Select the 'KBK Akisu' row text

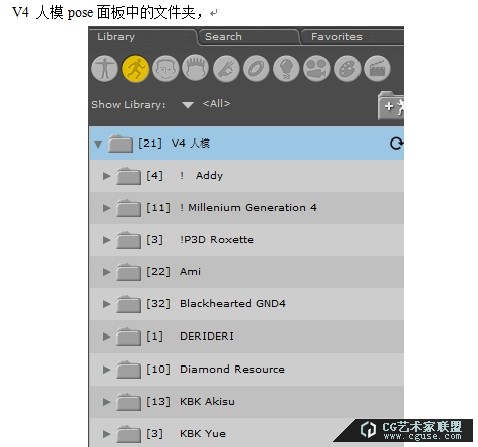[x=207, y=402]
